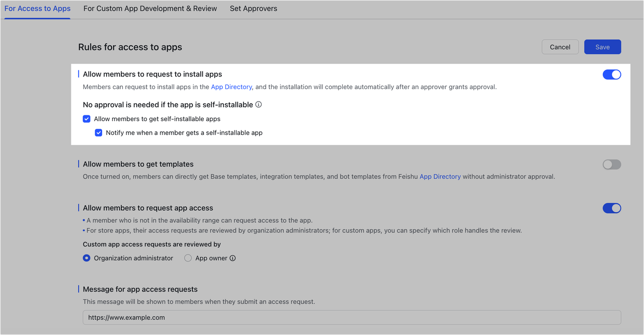Enable the "Allow members to get templates" switch
The height and width of the screenshot is (335, 644).
tap(612, 164)
